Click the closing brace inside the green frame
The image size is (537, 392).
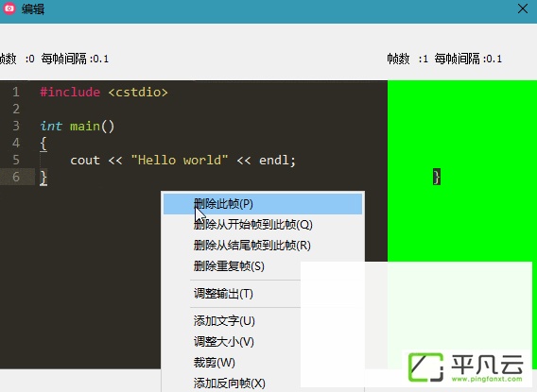[x=437, y=177]
